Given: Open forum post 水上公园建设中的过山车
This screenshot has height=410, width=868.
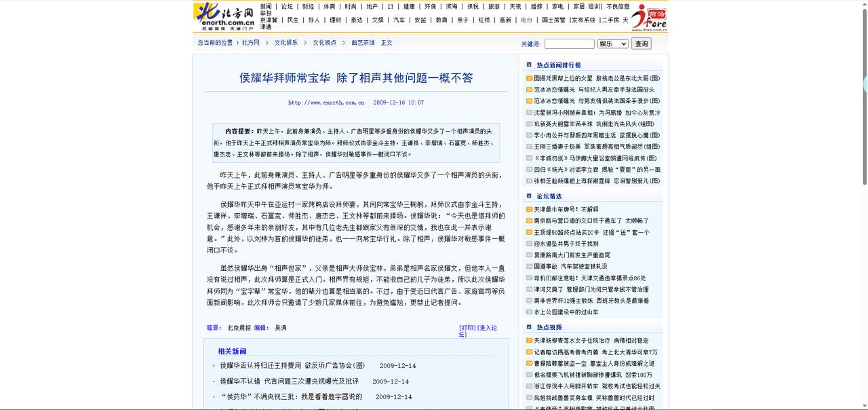Looking at the screenshot, I should tap(566, 312).
